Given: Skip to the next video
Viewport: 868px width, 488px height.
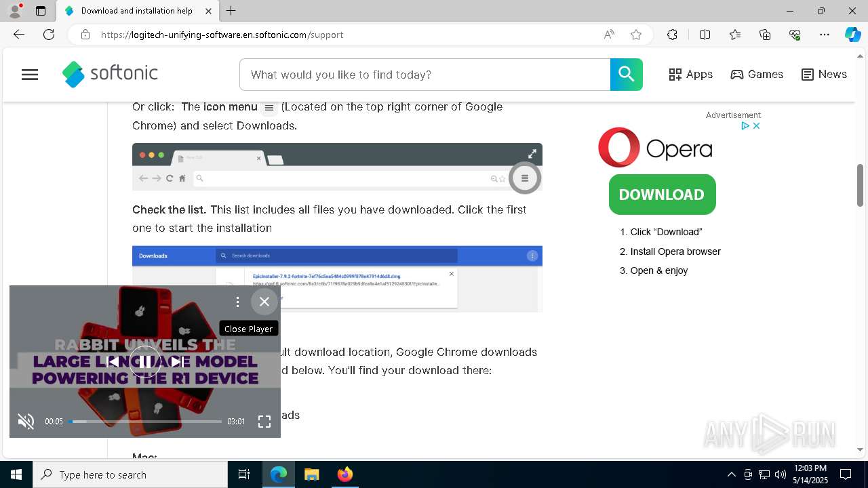Looking at the screenshot, I should [x=177, y=361].
